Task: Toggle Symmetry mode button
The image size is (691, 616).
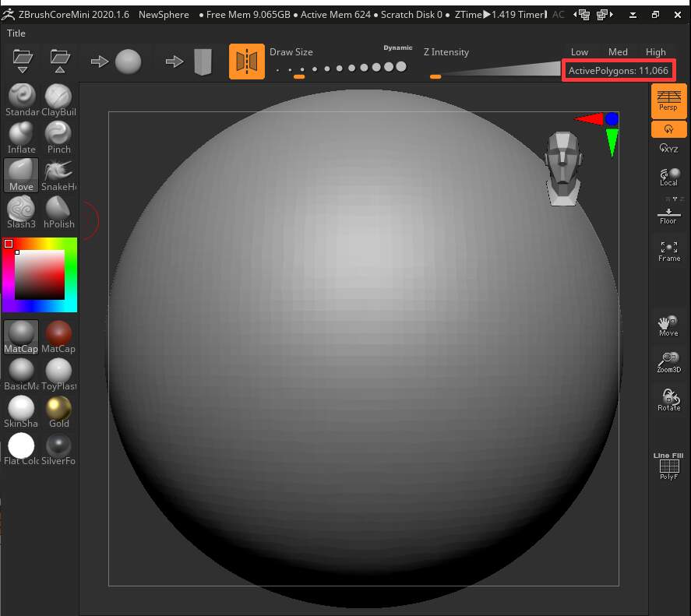Action: (247, 62)
